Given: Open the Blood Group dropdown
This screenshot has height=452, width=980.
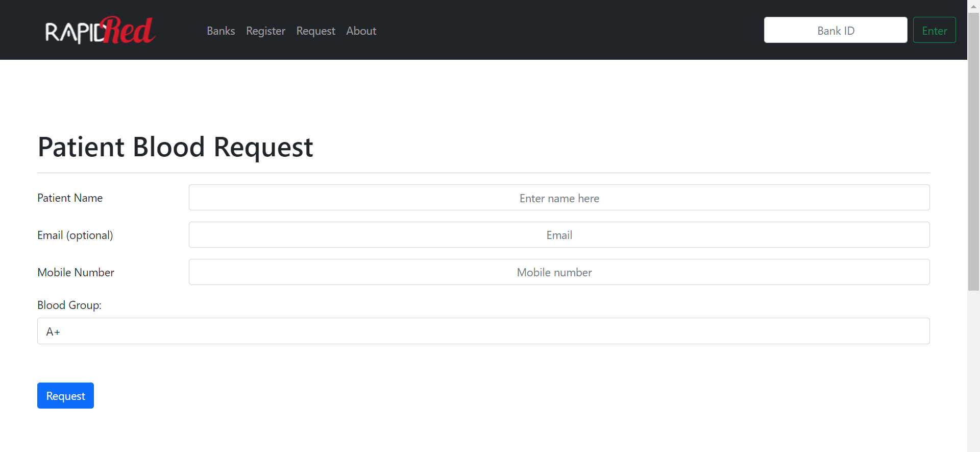Looking at the screenshot, I should point(483,331).
